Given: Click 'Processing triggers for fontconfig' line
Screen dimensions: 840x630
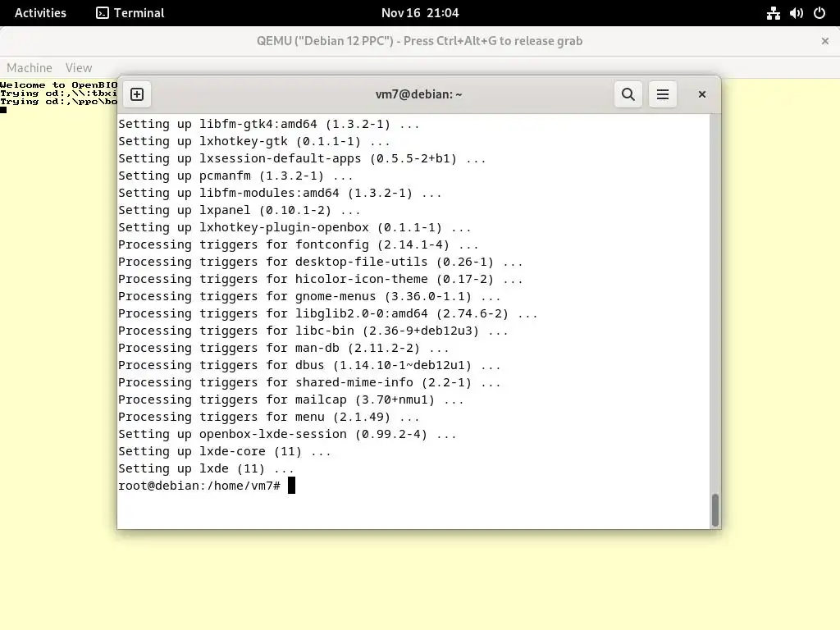Looking at the screenshot, I should pyautogui.click(x=299, y=246).
